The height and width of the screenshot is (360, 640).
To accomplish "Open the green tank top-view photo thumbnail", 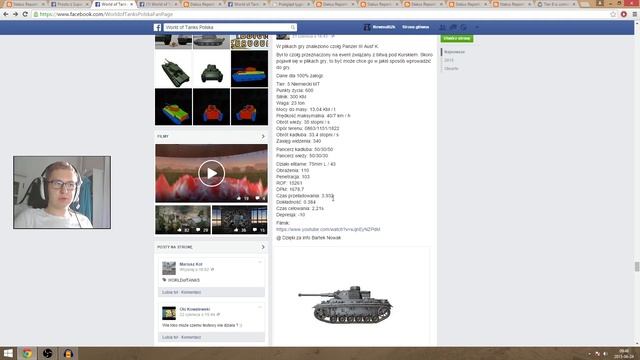I will pos(173,69).
